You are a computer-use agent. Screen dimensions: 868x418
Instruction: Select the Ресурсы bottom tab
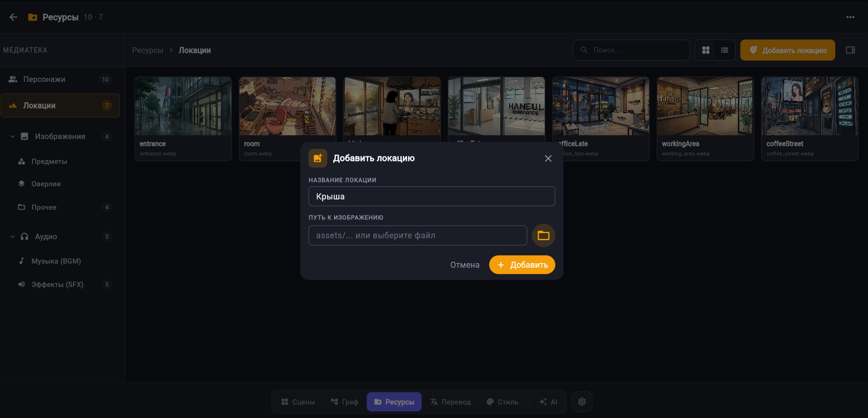(x=394, y=402)
